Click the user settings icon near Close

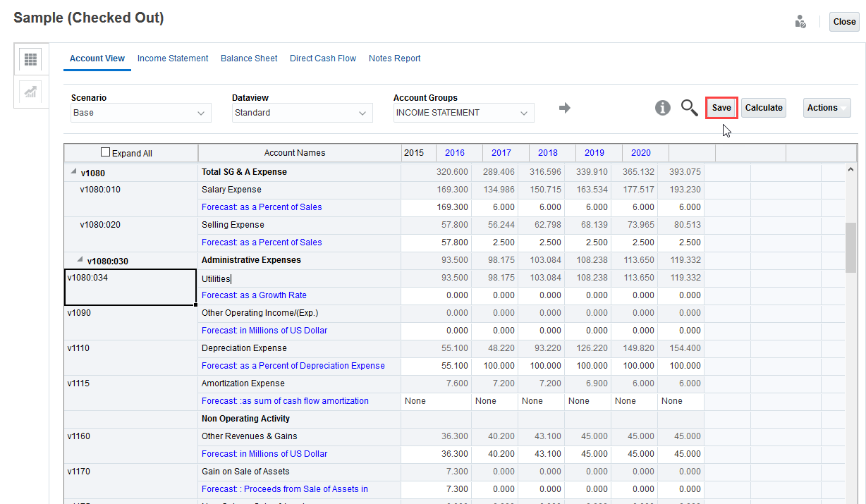pyautogui.click(x=800, y=22)
